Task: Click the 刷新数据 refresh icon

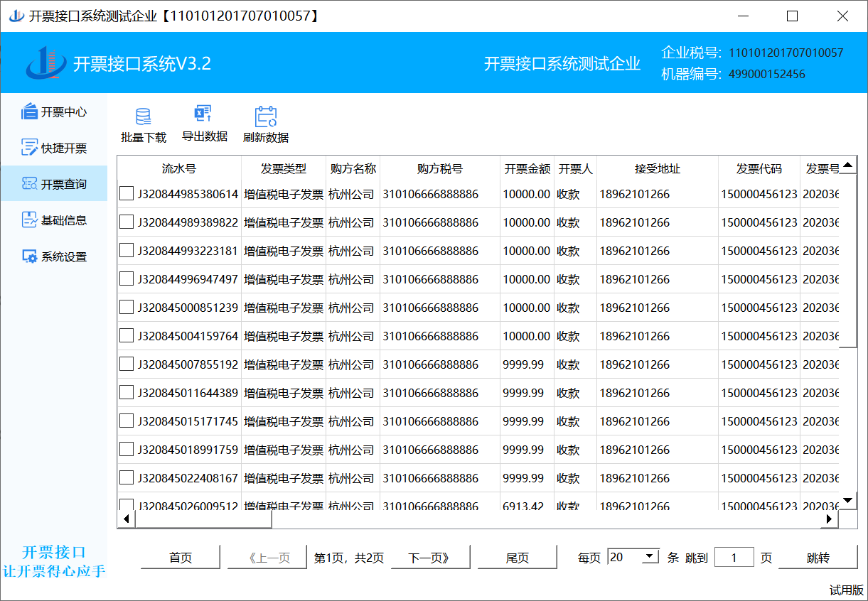Action: pyautogui.click(x=266, y=117)
